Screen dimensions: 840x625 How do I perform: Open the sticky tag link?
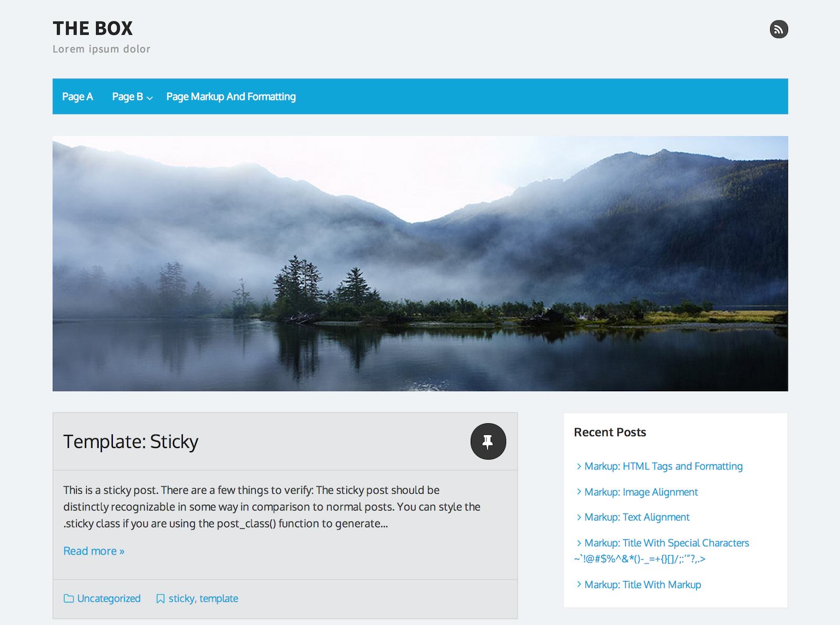click(181, 598)
